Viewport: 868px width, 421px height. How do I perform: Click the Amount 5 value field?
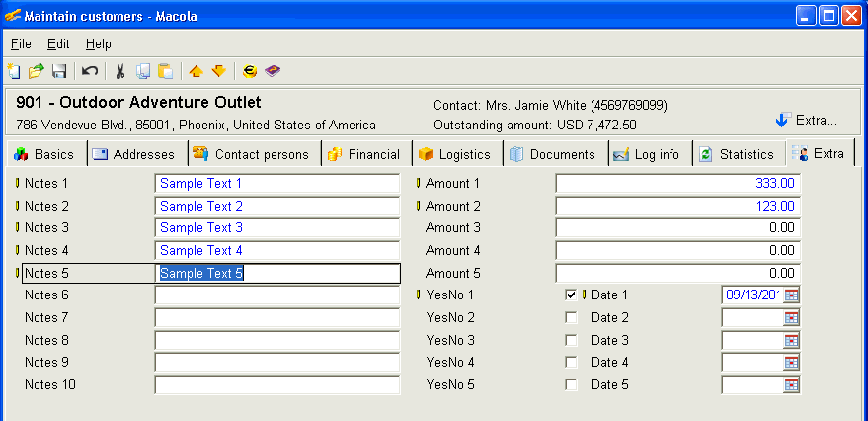click(x=678, y=273)
